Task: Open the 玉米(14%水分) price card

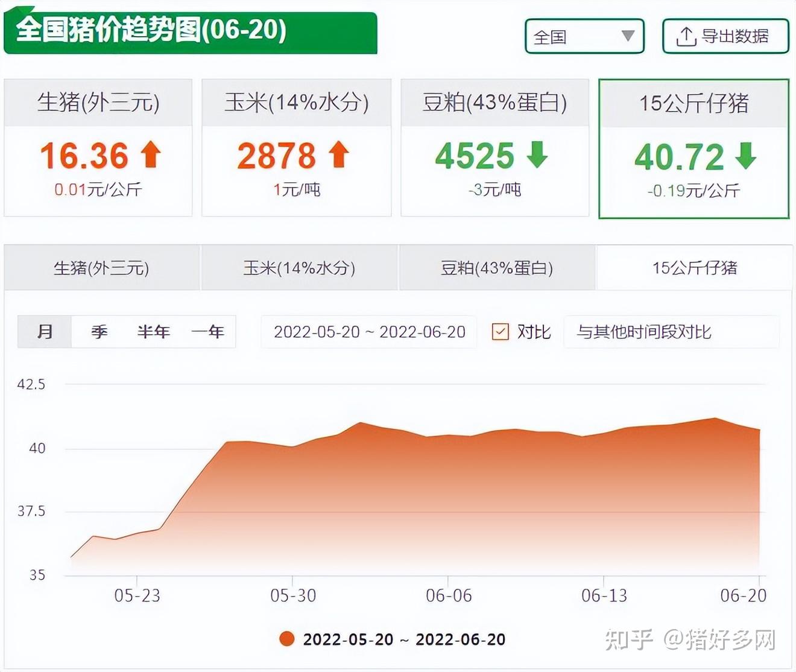Action: tap(297, 147)
